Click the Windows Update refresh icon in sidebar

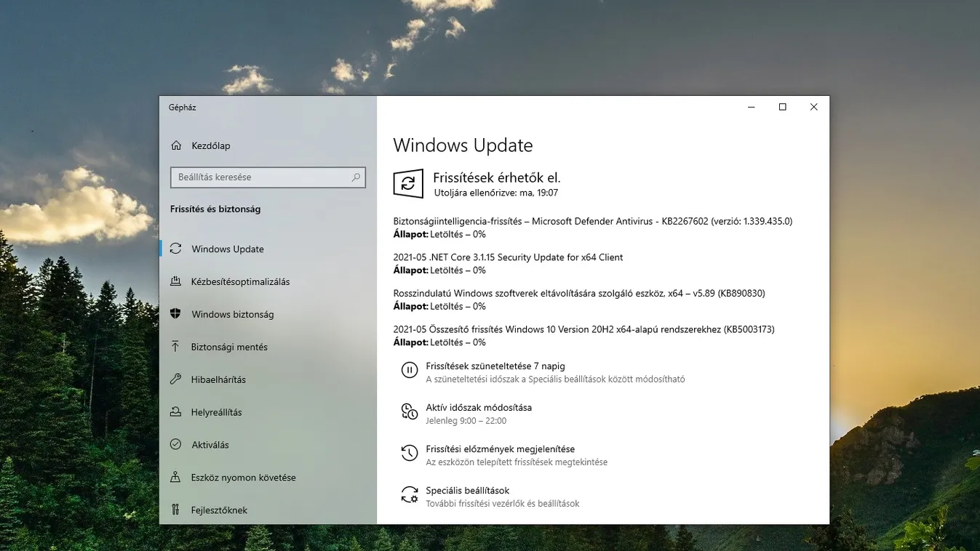(x=175, y=249)
